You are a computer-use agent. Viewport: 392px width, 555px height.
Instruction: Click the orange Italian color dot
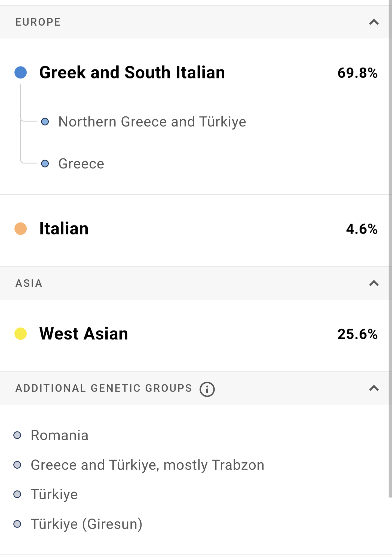(21, 229)
